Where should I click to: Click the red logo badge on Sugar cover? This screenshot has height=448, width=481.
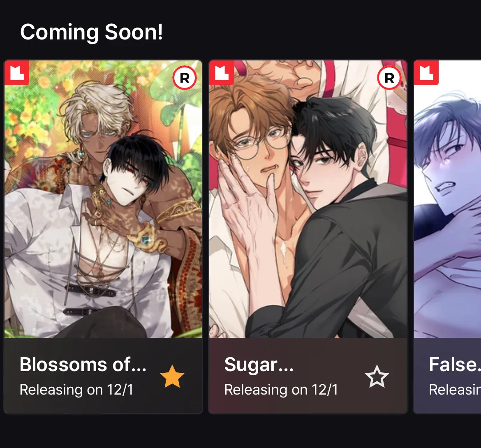pos(222,73)
